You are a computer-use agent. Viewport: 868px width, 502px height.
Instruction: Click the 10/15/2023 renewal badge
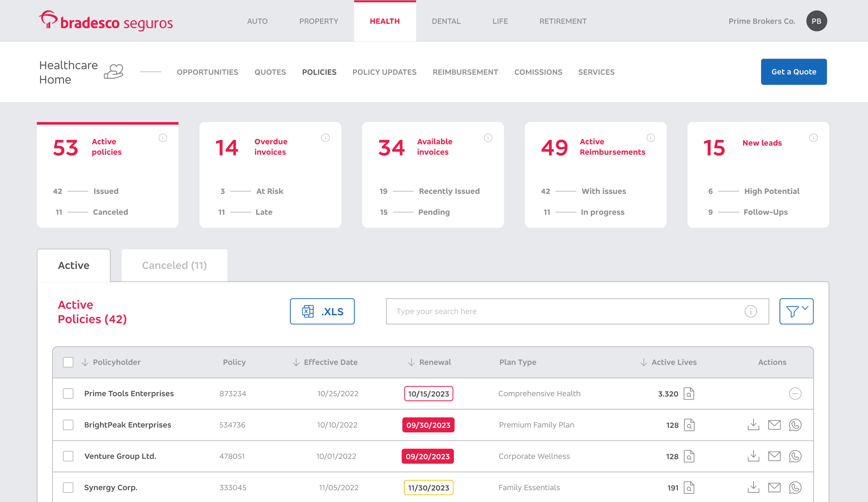[428, 394]
